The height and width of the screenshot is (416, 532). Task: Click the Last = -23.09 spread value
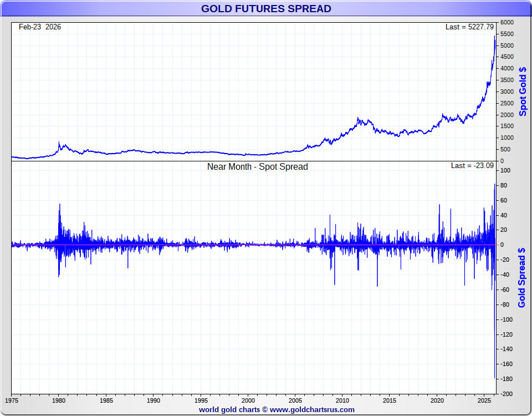point(472,166)
